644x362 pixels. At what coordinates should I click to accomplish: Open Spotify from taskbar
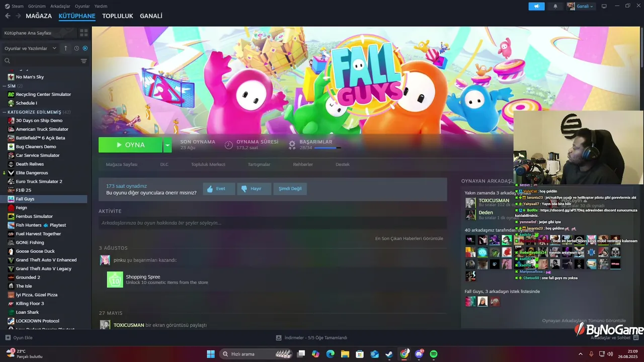(434, 354)
